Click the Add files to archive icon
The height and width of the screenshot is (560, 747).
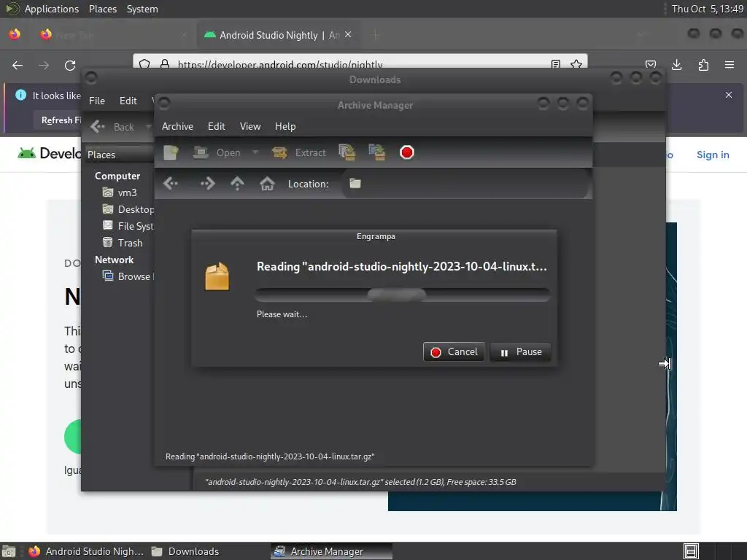click(x=347, y=152)
